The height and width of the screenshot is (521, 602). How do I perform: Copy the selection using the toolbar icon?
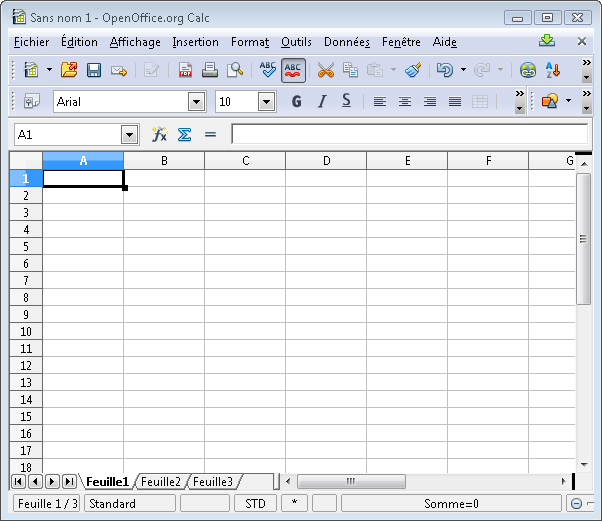tap(350, 70)
